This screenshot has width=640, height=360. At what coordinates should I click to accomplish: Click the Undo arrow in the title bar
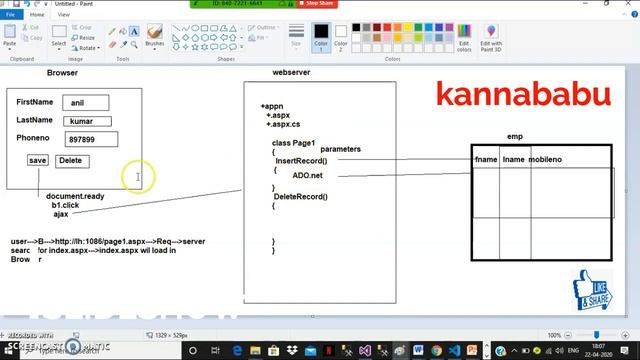coord(27,4)
